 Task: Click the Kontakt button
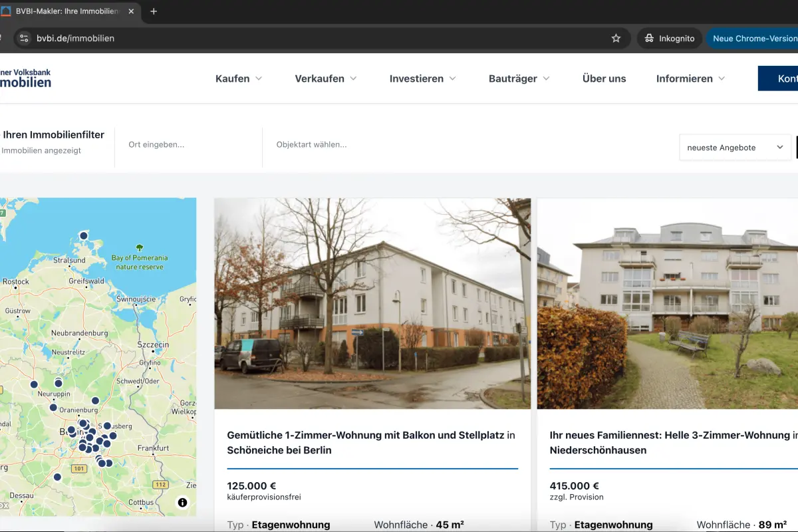[x=778, y=78]
